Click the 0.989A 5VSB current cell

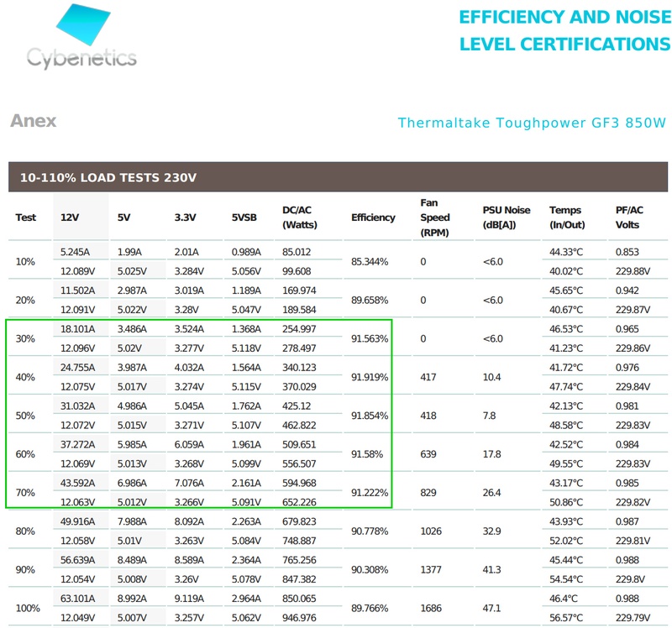246,253
